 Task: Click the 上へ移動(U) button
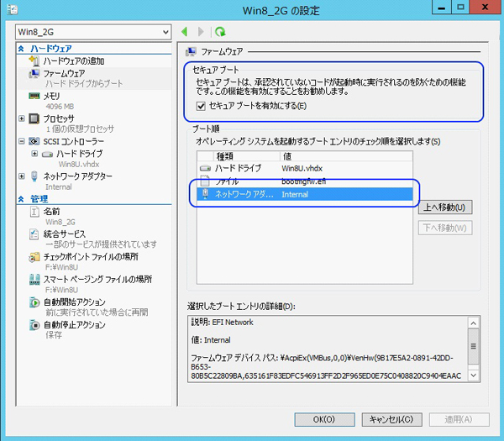pos(445,207)
